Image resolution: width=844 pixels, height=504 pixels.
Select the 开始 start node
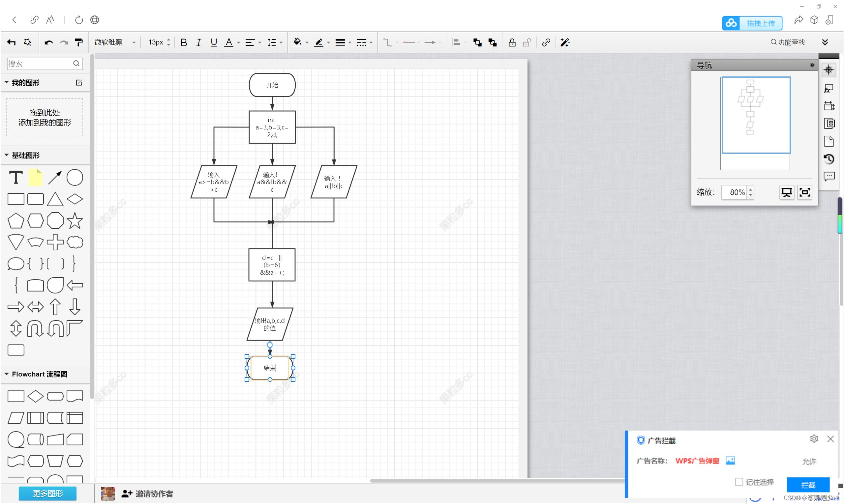coord(272,85)
